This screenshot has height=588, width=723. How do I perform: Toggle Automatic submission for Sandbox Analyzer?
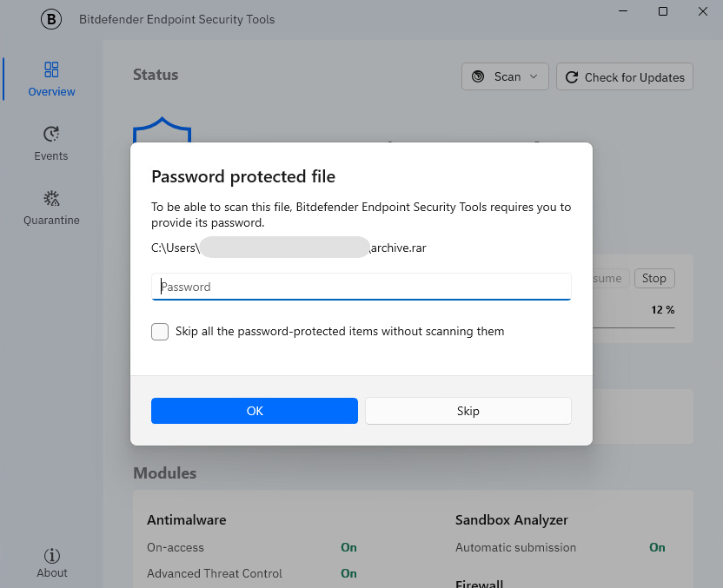(657, 548)
